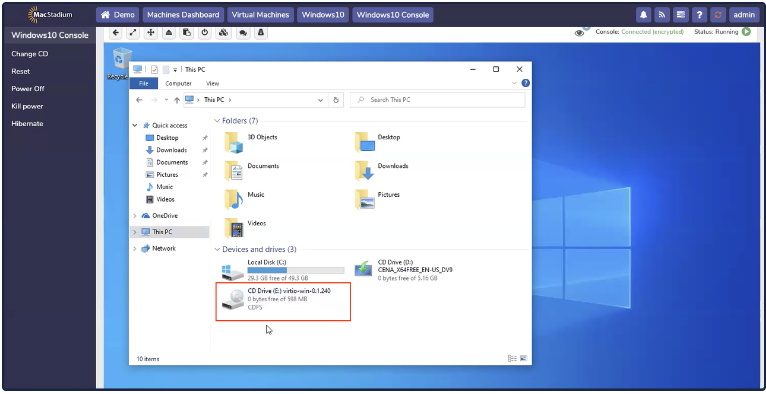Click the clipboard paste icon in console toolbar
Image resolution: width=766 pixels, height=394 pixels.
tap(187, 33)
